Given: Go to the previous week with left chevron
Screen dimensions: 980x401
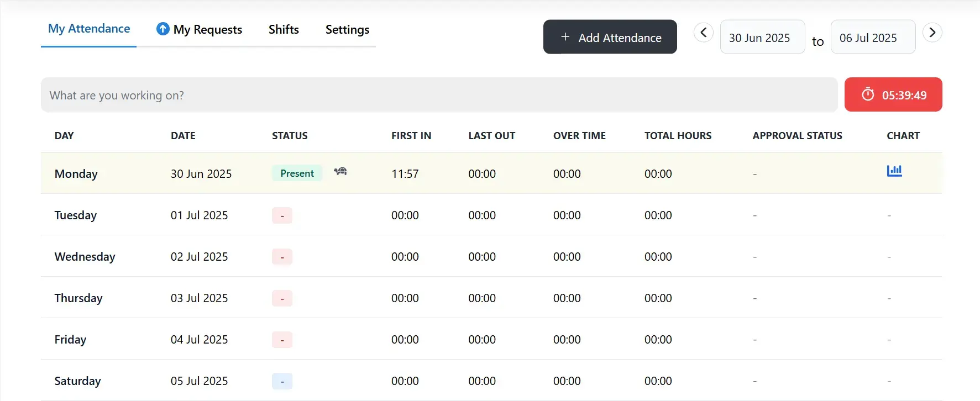Looking at the screenshot, I should [x=704, y=33].
